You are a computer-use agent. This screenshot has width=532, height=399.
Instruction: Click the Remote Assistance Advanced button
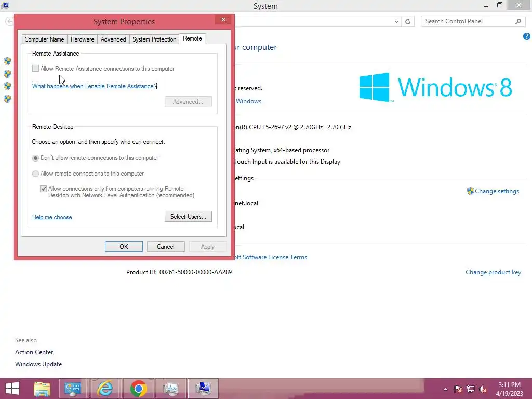(188, 102)
